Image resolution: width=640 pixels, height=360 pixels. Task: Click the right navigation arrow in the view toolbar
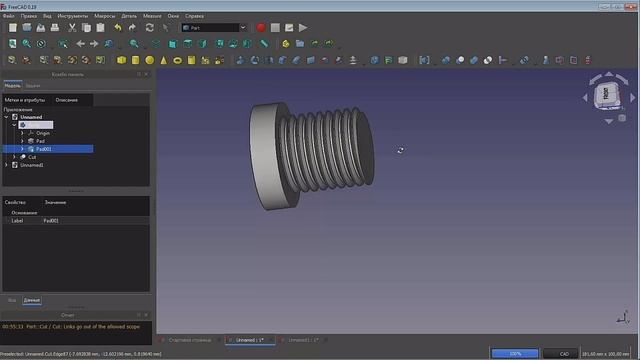pyautogui.click(x=94, y=44)
